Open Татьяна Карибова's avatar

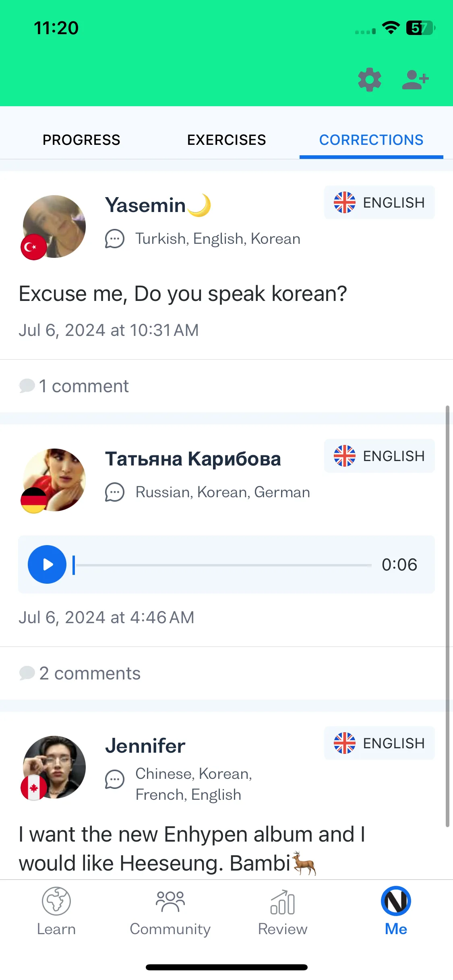pos(54,480)
